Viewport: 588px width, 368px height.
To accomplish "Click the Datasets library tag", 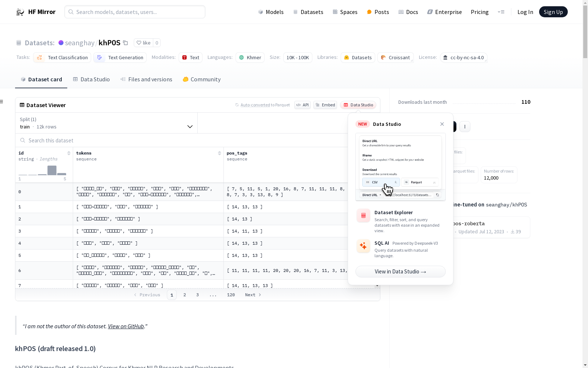I will [358, 57].
